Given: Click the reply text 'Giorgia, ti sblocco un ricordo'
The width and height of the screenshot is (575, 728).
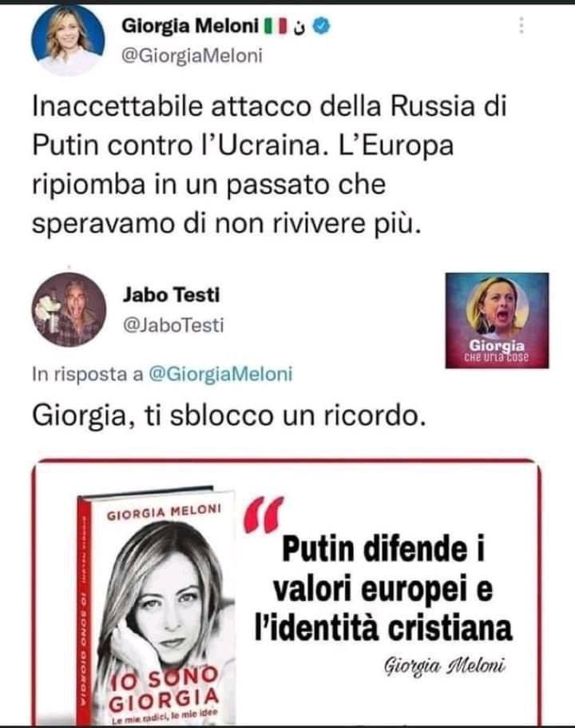Looking at the screenshot, I should point(228,416).
